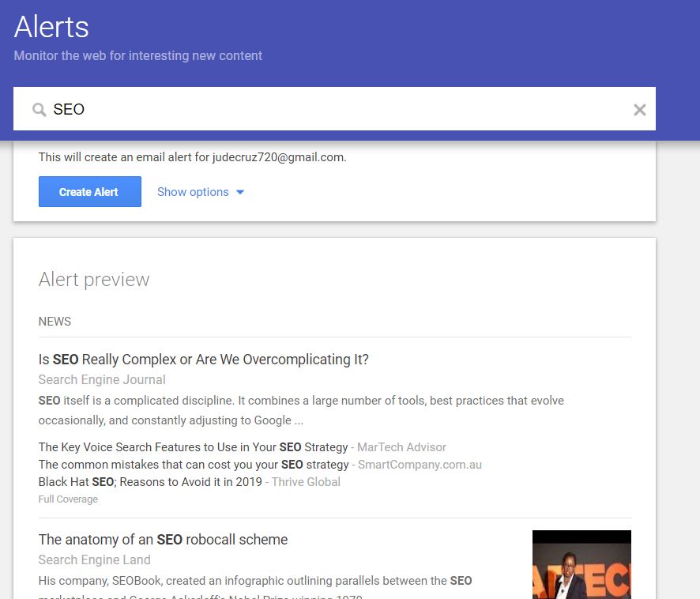Open the Key Voice Search Features article
The height and width of the screenshot is (599, 700).
[193, 447]
